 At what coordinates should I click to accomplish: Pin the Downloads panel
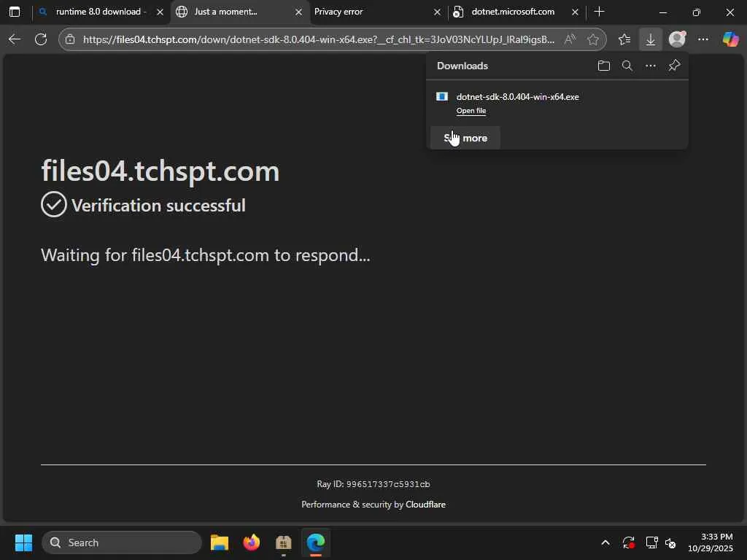click(674, 65)
